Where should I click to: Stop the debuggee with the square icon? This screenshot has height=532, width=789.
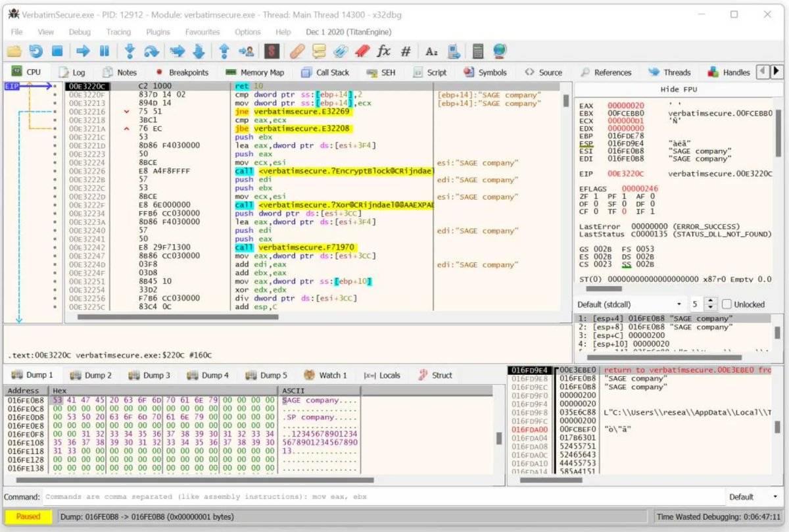coord(57,51)
